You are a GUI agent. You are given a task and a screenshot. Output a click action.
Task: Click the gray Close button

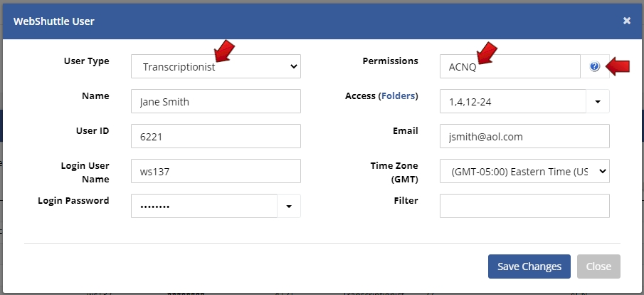(x=598, y=266)
